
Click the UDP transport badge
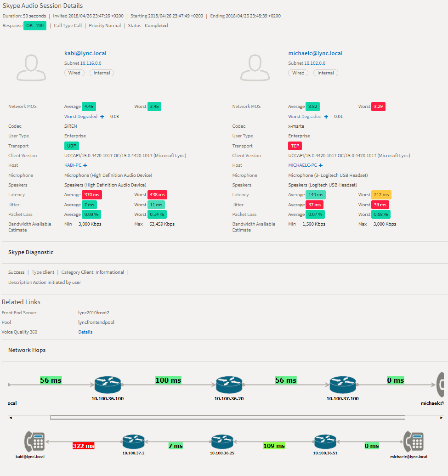72,146
